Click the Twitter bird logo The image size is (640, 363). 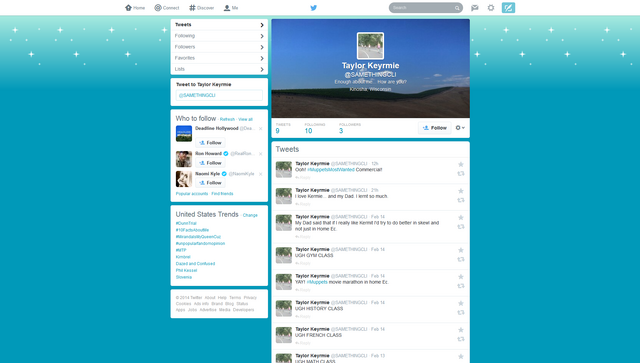coord(313,8)
